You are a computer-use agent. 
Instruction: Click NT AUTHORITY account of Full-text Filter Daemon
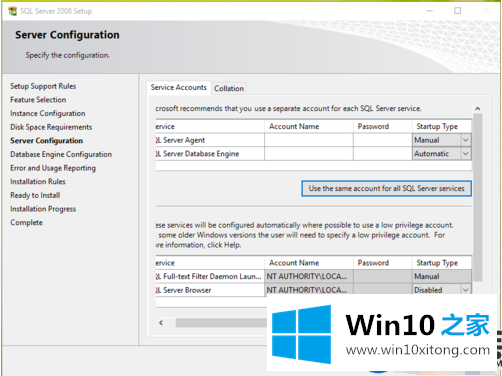(309, 276)
